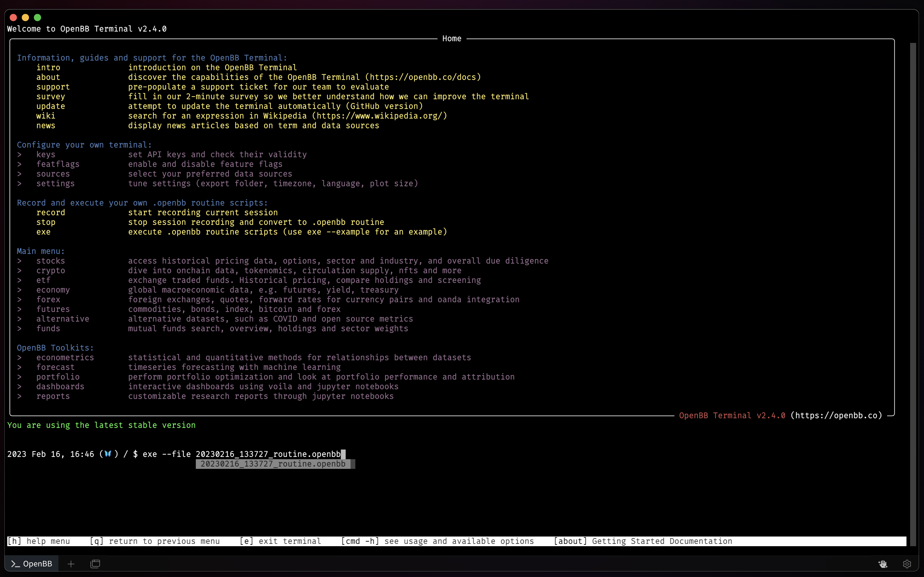Click the "forex" menu command
The width and height of the screenshot is (924, 577).
pyautogui.click(x=48, y=299)
